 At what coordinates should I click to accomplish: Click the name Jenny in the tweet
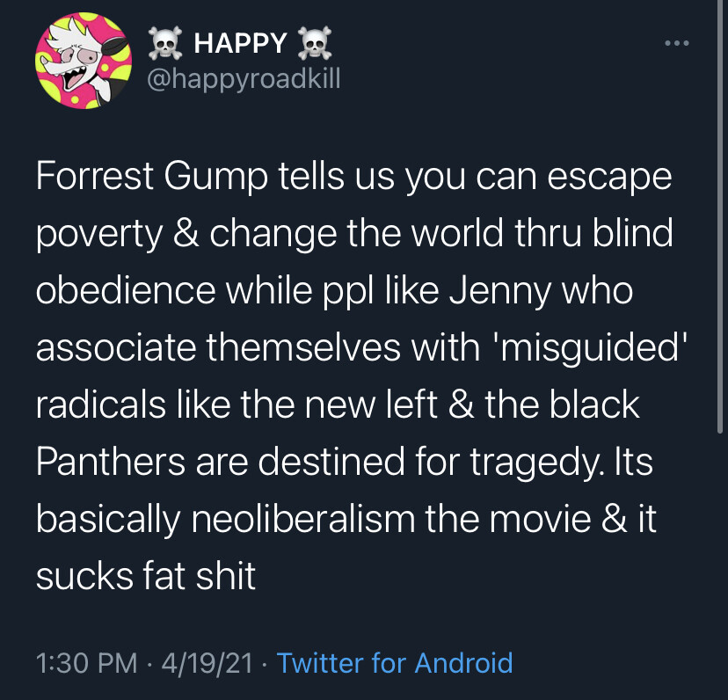coord(495,291)
